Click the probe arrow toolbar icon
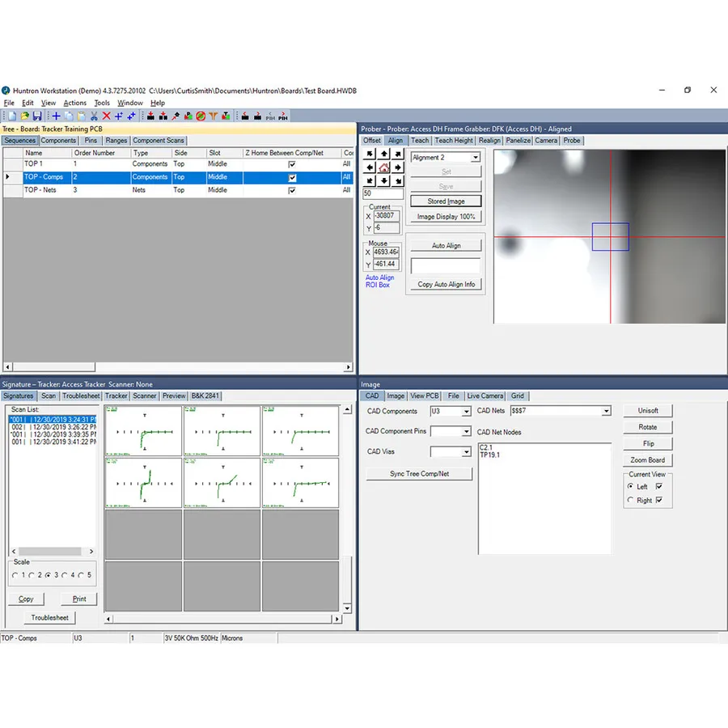 [176, 116]
